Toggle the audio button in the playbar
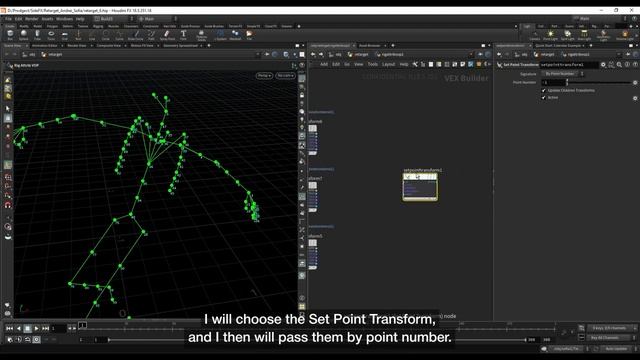 click(x=19, y=339)
